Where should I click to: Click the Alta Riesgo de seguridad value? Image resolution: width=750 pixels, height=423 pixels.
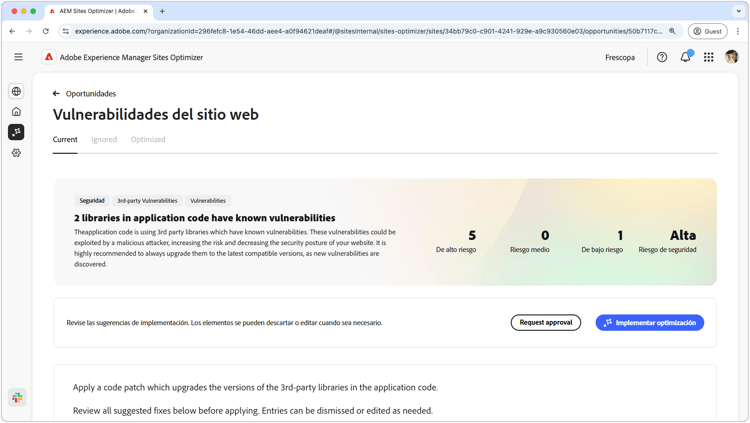(x=667, y=241)
